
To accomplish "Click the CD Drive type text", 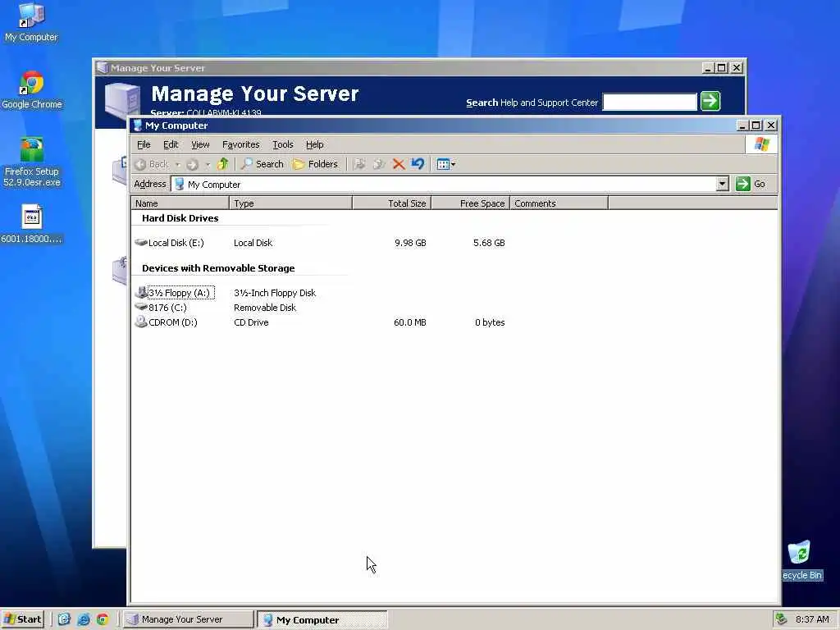I will [251, 322].
